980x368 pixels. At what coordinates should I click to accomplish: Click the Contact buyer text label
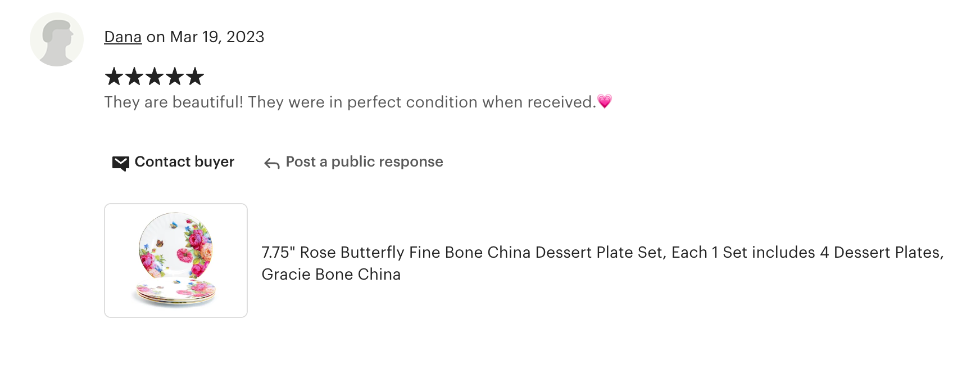coord(184,162)
